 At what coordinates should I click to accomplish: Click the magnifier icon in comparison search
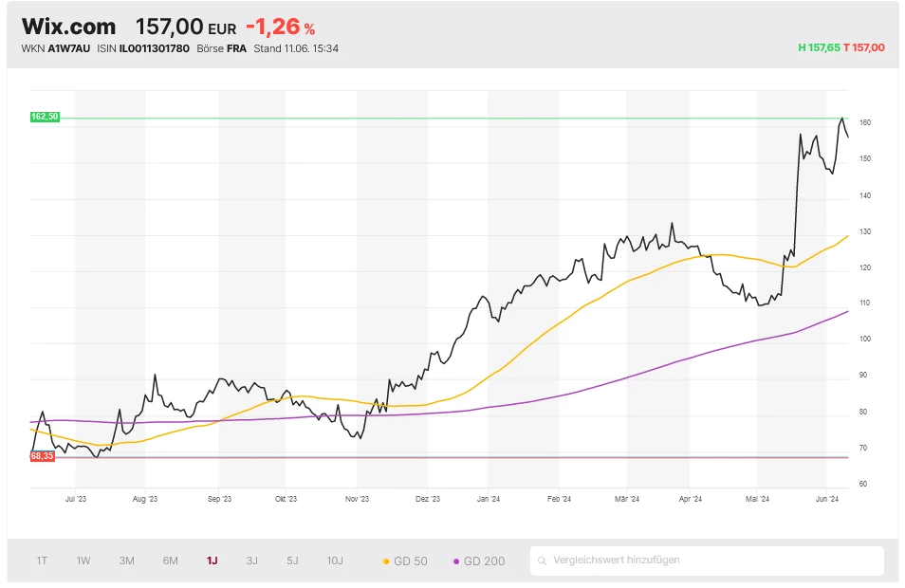[x=542, y=560]
